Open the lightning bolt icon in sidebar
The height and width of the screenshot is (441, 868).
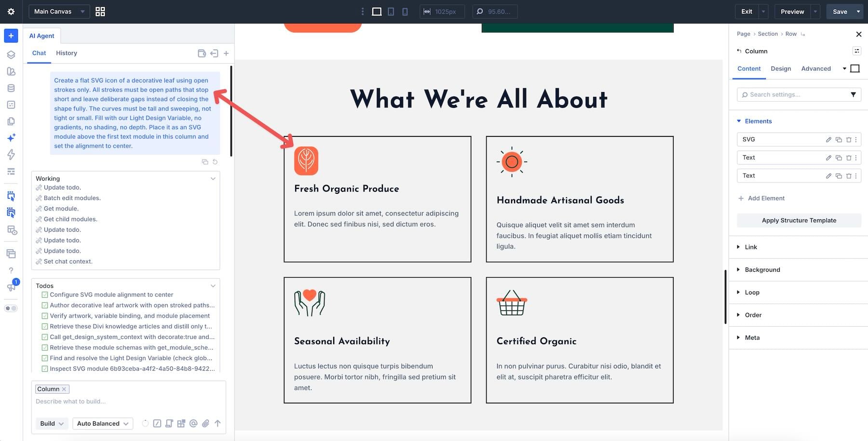(11, 154)
